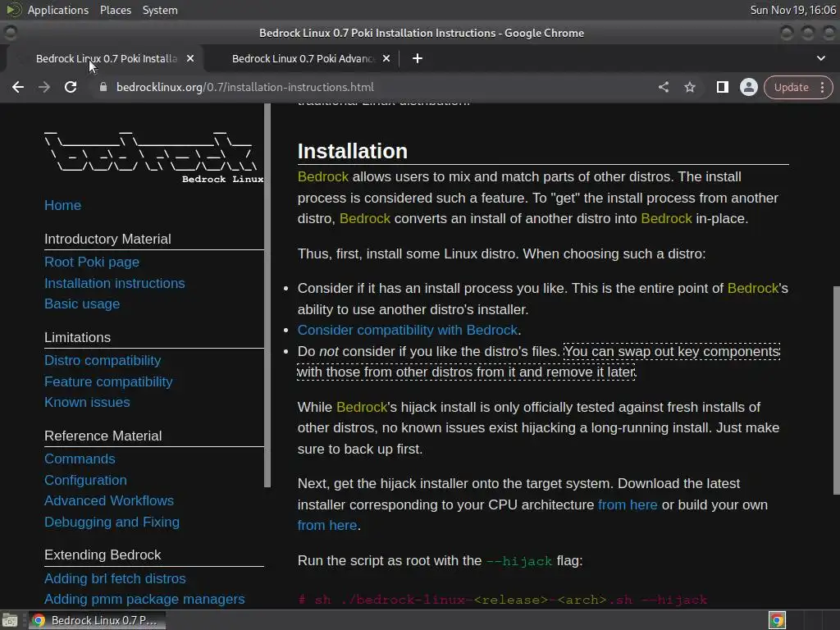Open the System menu
Image resolution: width=840 pixels, height=630 pixels.
160,10
